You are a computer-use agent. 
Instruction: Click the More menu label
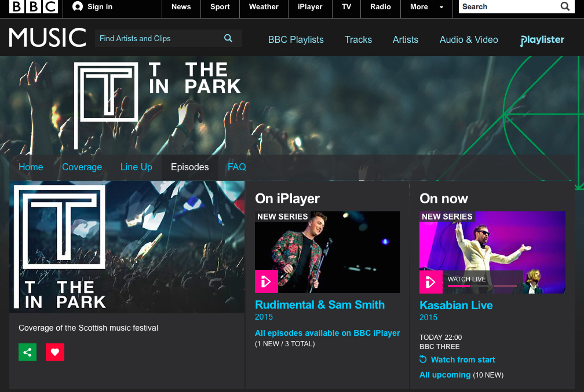[419, 7]
